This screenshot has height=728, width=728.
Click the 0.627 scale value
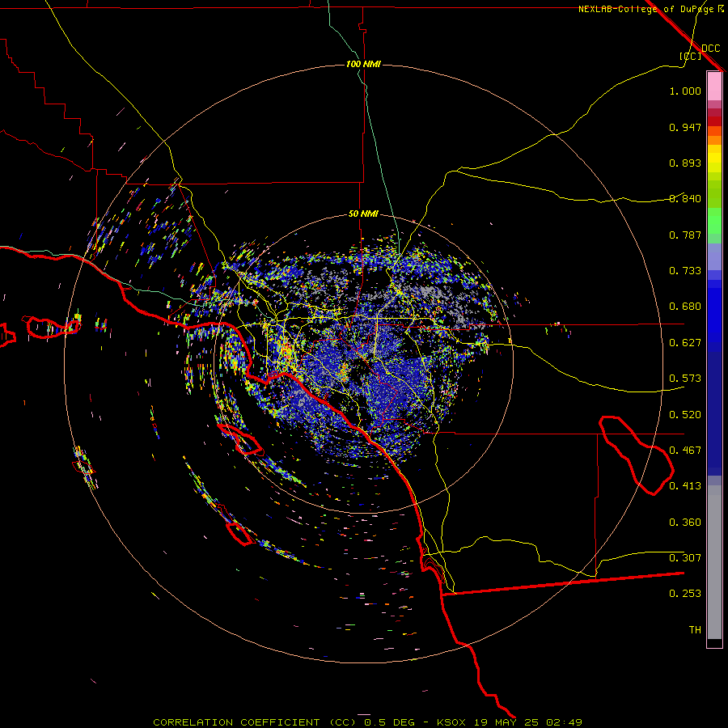685,343
